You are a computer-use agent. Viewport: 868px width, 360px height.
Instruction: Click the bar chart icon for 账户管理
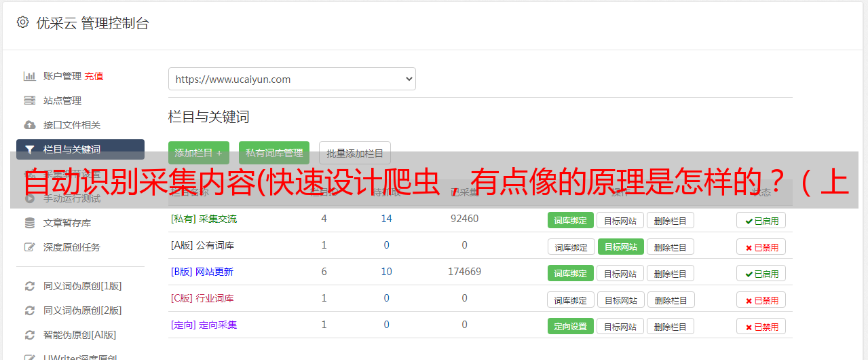tap(29, 76)
